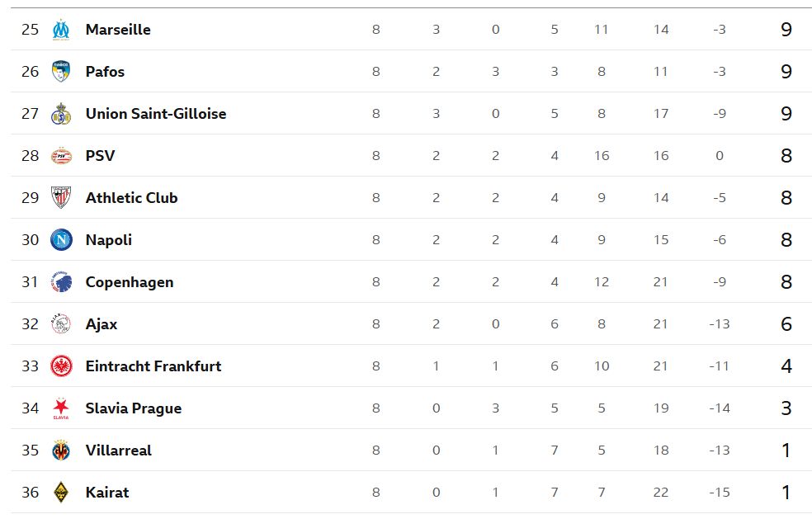Click the Napoli club crest icon
Viewport: 812px width, 519px height.
(x=61, y=240)
